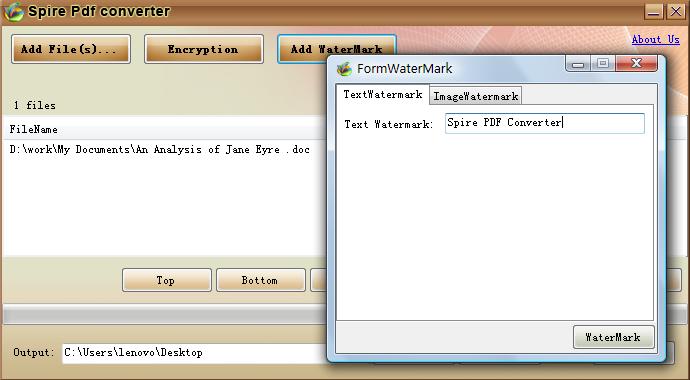Click into the Text Watermark input field
The height and width of the screenshot is (380, 690).
click(x=545, y=123)
